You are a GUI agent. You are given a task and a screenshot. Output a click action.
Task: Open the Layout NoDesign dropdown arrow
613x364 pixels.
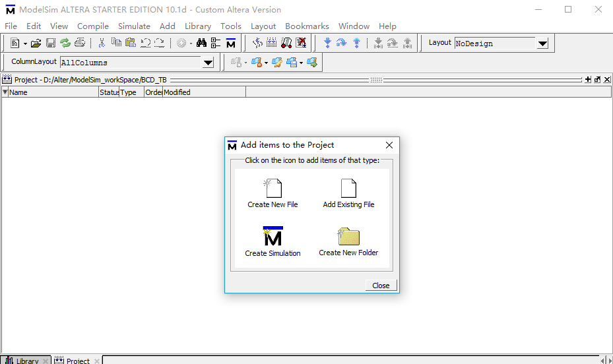542,44
